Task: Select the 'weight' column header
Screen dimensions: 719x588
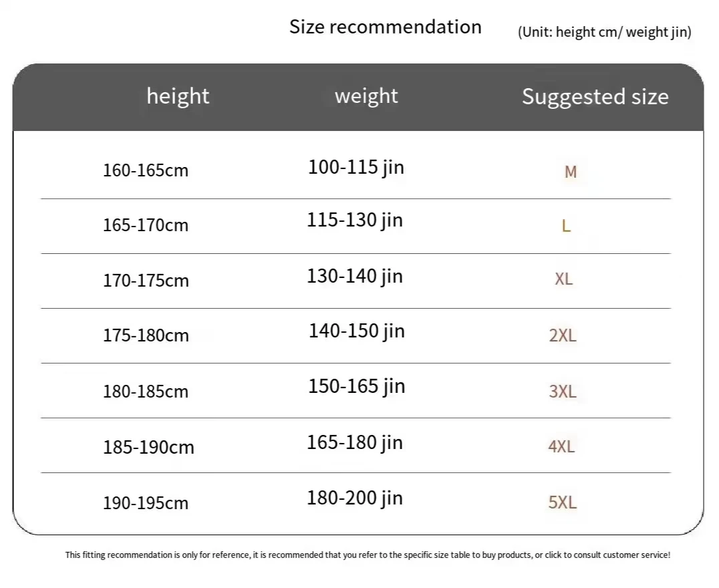Action: [366, 96]
